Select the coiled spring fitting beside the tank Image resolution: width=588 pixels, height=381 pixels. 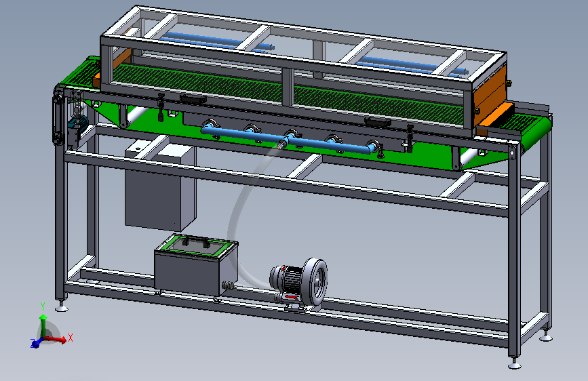pos(228,286)
